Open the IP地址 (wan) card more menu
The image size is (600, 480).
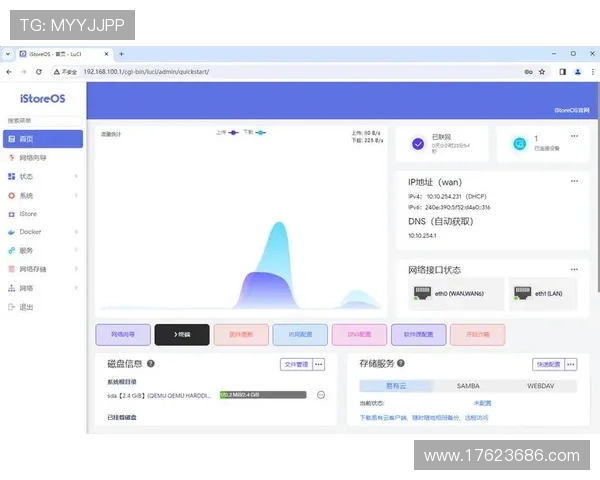coord(574,181)
